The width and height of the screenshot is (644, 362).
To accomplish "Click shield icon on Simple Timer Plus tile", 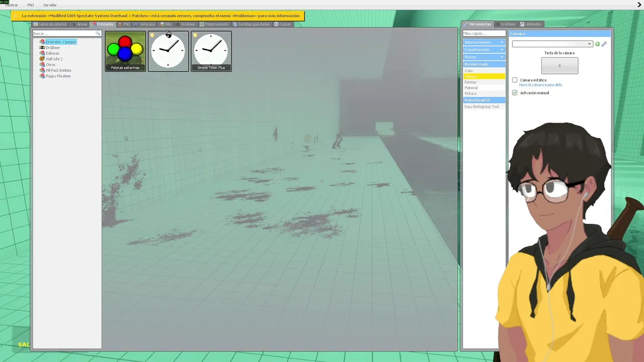I will coord(195,35).
